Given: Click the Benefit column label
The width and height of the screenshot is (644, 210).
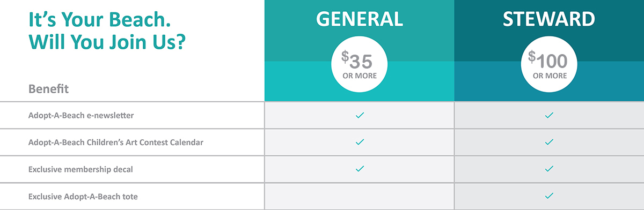Looking at the screenshot, I should tap(48, 89).
